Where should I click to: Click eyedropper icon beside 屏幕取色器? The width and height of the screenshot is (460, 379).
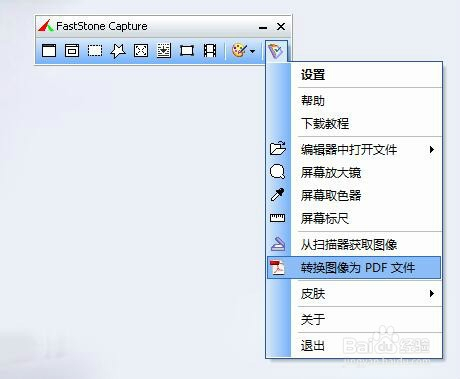277,195
